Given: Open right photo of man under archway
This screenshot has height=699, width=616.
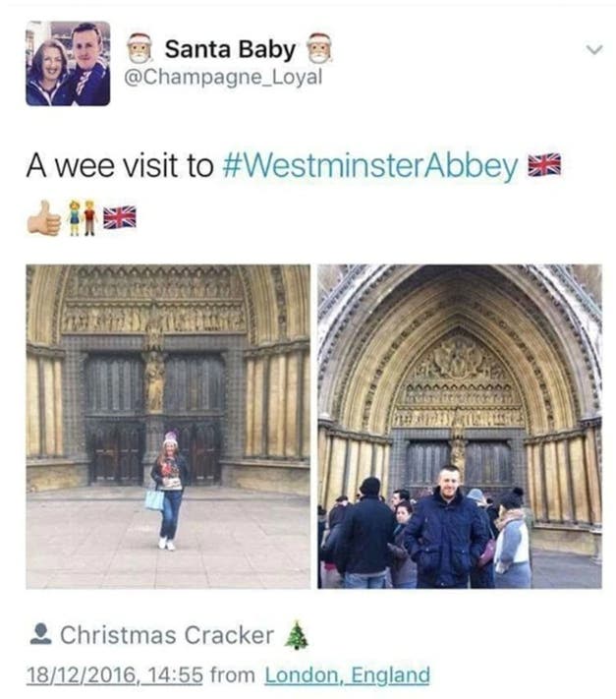Looking at the screenshot, I should pyautogui.click(x=460, y=427).
